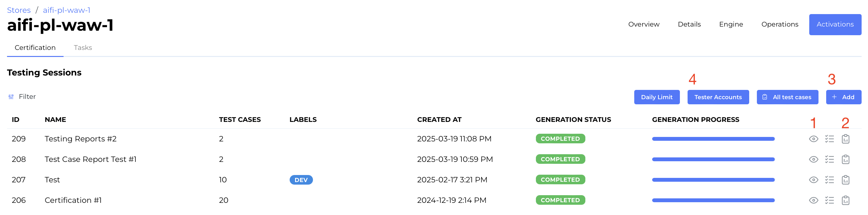Open checklist icon for Testing Reports #2
Image resolution: width=868 pixels, height=215 pixels.
click(x=829, y=139)
